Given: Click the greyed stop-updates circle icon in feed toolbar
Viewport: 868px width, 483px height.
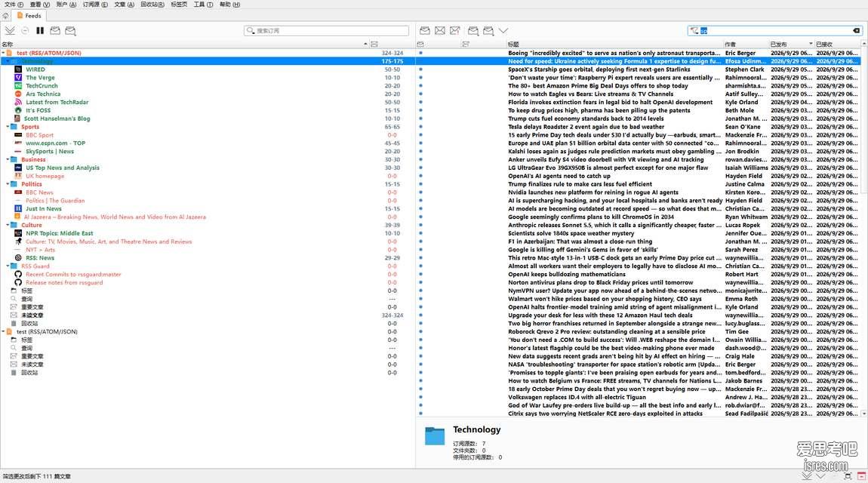Looking at the screenshot, I should point(25,30).
